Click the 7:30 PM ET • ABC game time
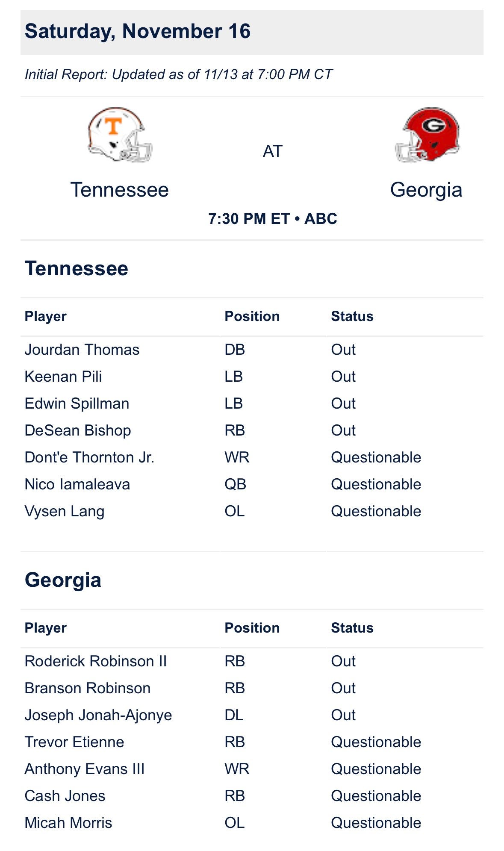 coord(273,219)
